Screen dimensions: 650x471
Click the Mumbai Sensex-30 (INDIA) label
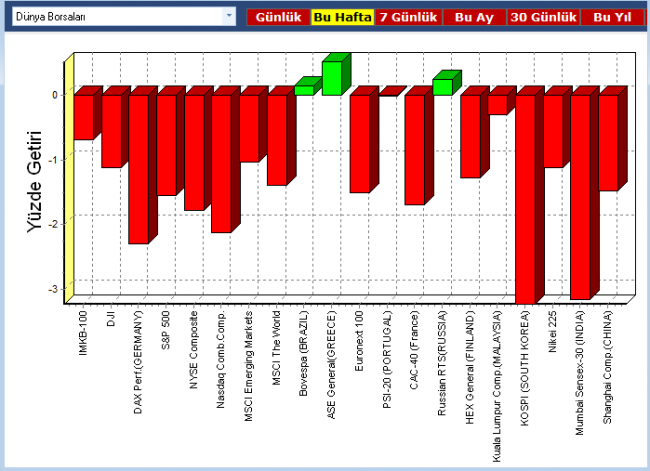(x=580, y=373)
